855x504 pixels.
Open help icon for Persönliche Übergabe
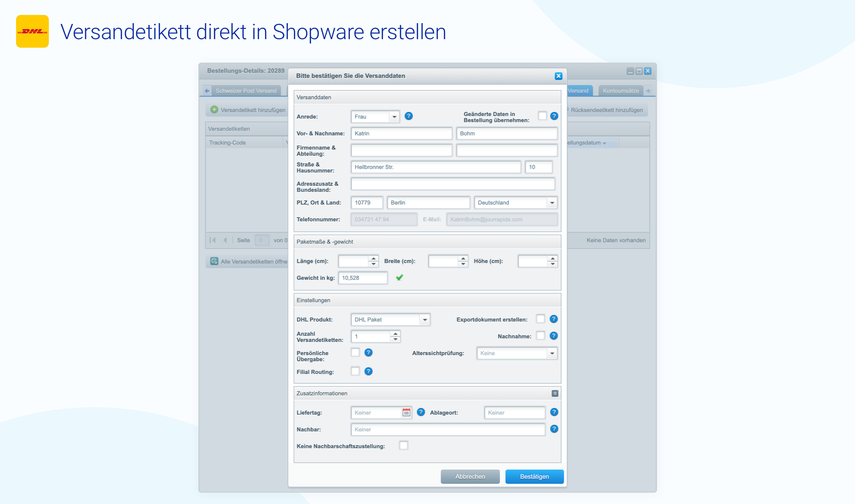coord(368,352)
